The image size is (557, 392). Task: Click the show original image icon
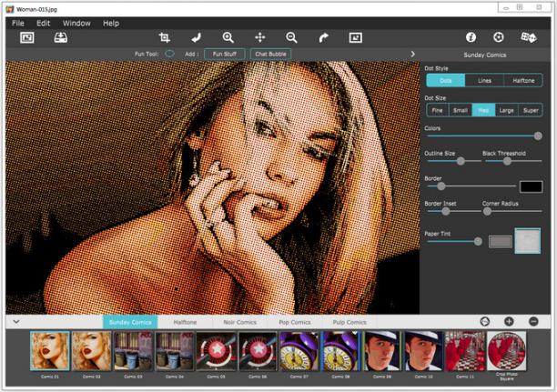356,37
